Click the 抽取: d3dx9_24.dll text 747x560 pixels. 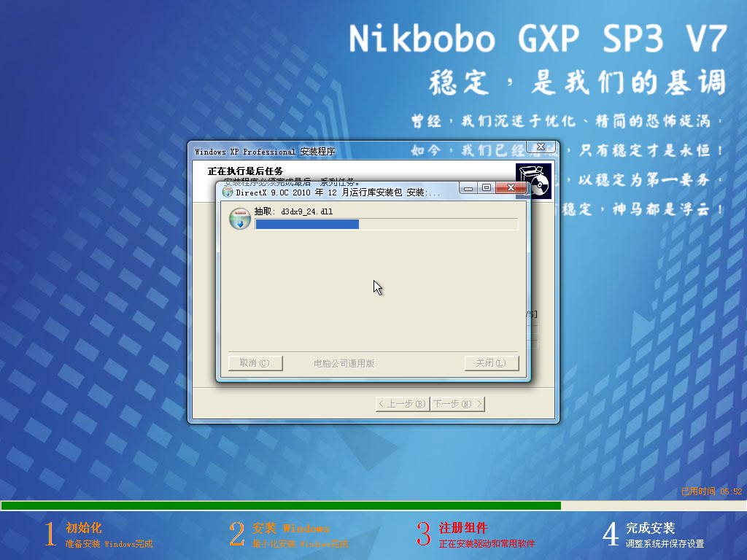(293, 211)
